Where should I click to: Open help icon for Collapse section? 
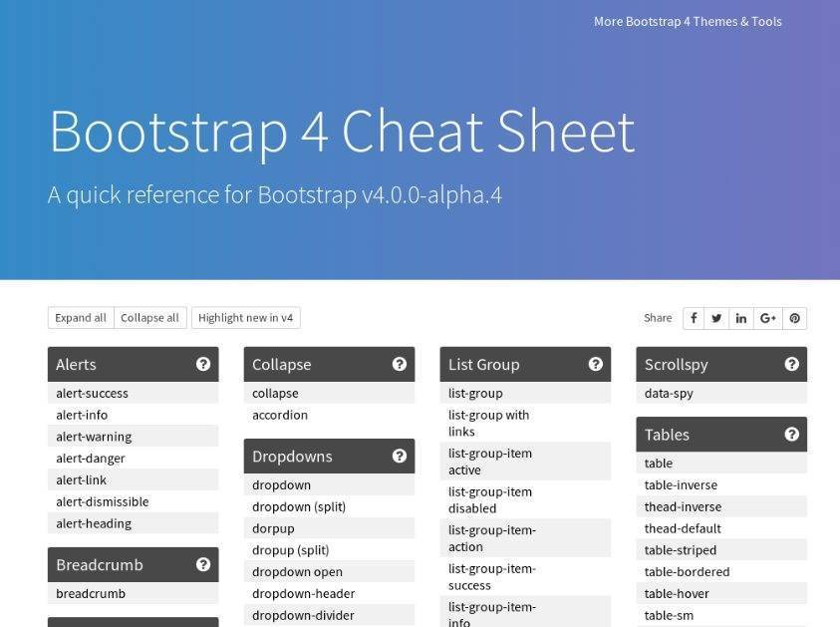[400, 365]
